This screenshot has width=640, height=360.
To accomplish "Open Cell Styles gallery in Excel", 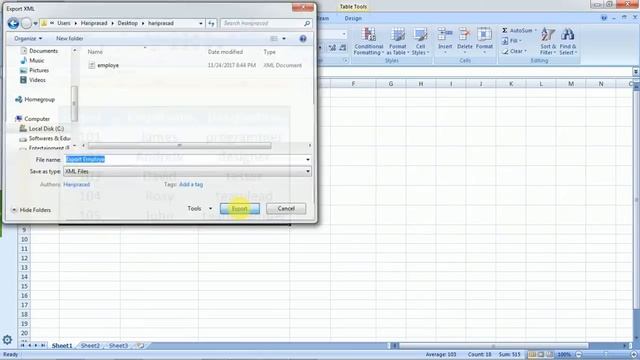I will tap(420, 41).
